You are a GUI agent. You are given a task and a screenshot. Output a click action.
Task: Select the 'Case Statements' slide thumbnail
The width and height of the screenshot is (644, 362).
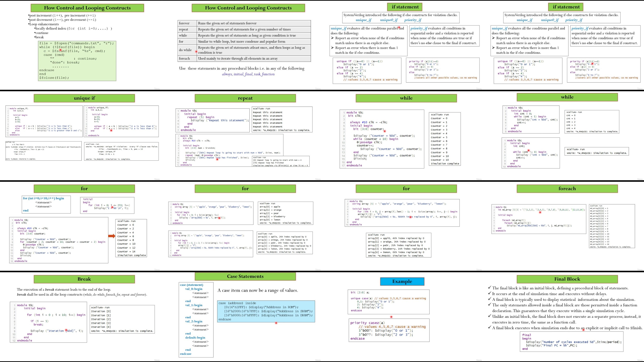(x=242, y=317)
